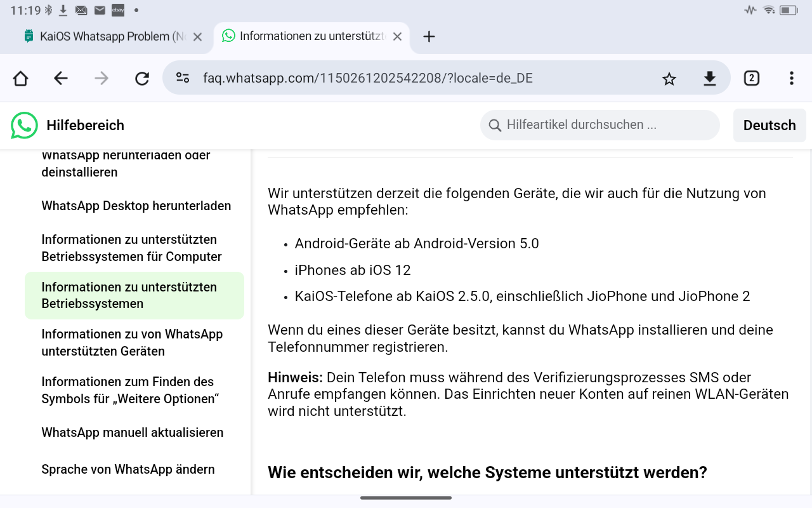Open the downloads icon in the toolbar
Screen dimensions: 812x508
[x=710, y=78]
